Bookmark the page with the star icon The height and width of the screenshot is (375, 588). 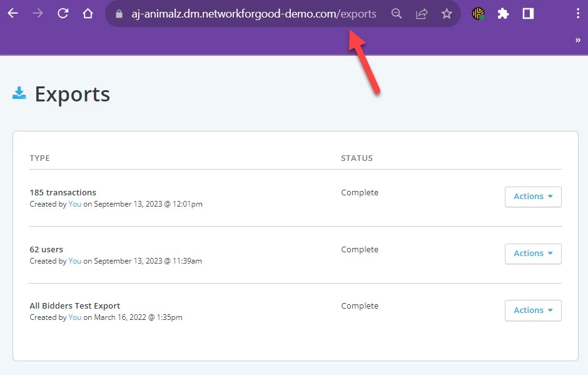(447, 13)
